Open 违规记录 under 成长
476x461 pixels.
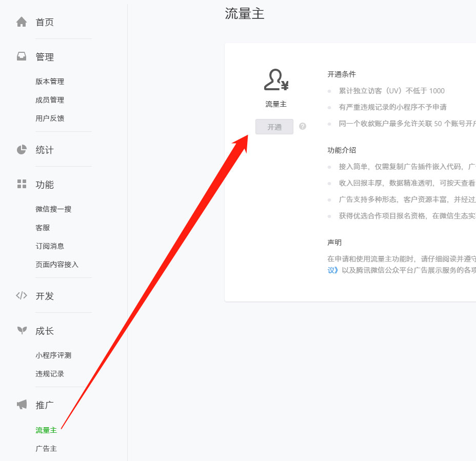tap(49, 373)
